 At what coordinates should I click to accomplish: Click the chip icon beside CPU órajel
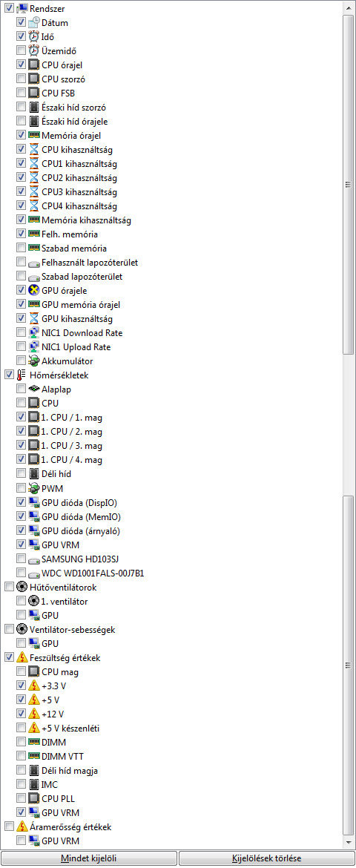34,65
